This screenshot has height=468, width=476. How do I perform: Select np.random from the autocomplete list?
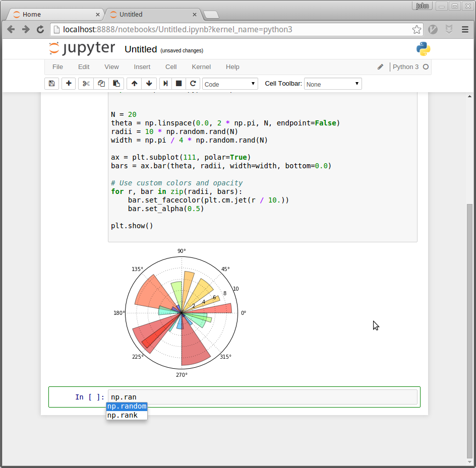tap(127, 407)
